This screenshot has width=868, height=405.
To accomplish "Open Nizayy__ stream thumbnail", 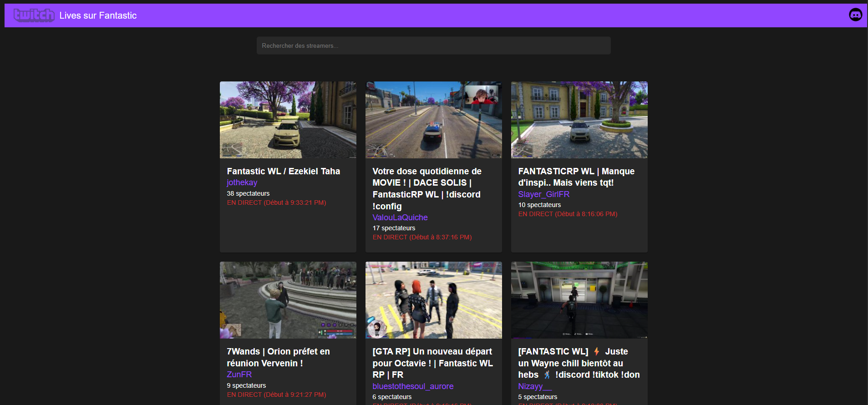I will coord(579,300).
